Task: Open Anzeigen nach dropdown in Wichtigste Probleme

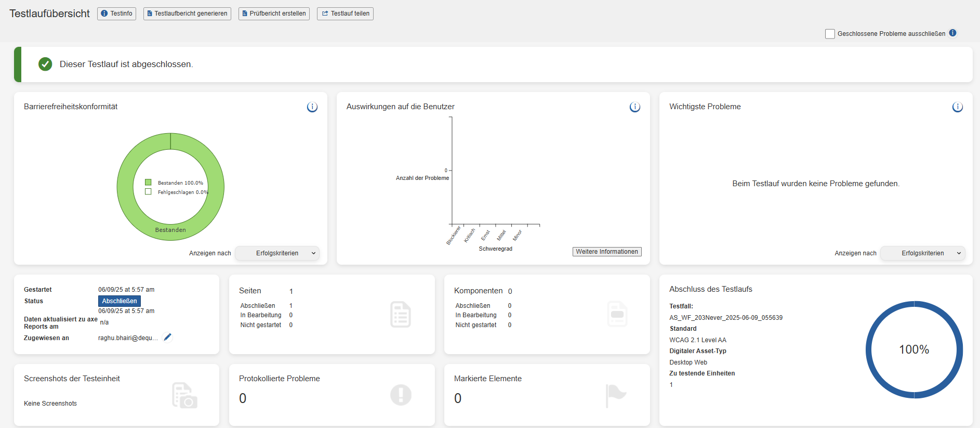Action: 922,253
